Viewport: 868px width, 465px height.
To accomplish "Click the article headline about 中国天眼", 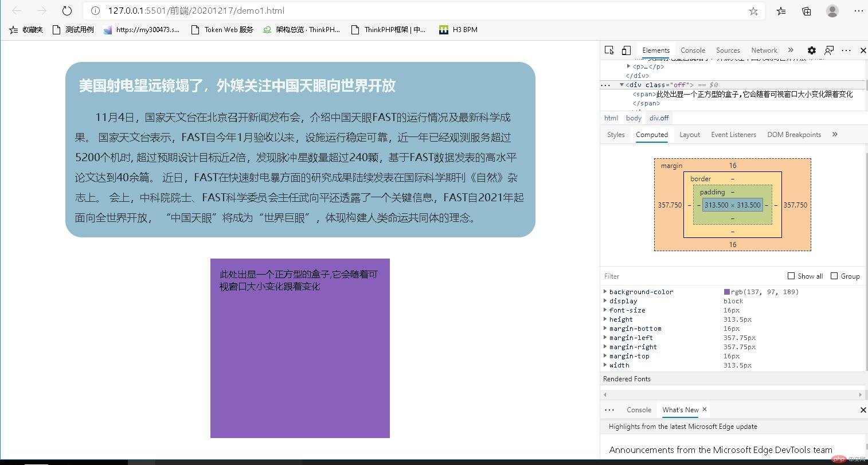I will 237,85.
